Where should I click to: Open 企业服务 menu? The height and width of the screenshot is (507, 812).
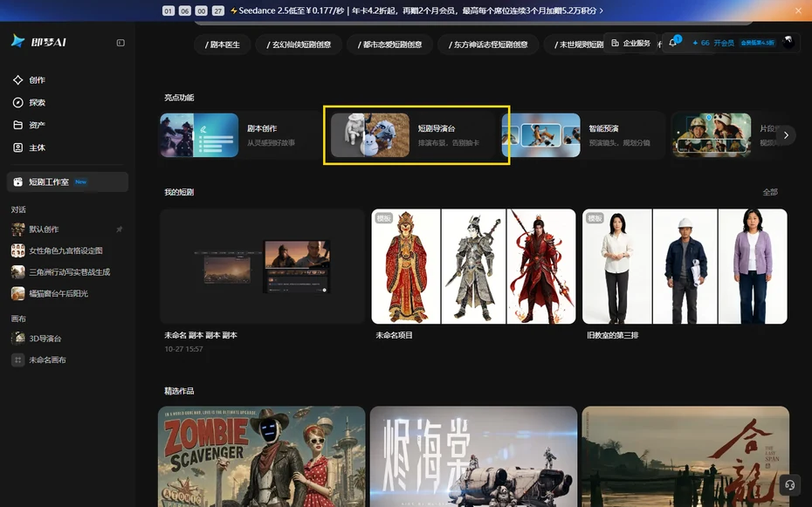tap(630, 43)
